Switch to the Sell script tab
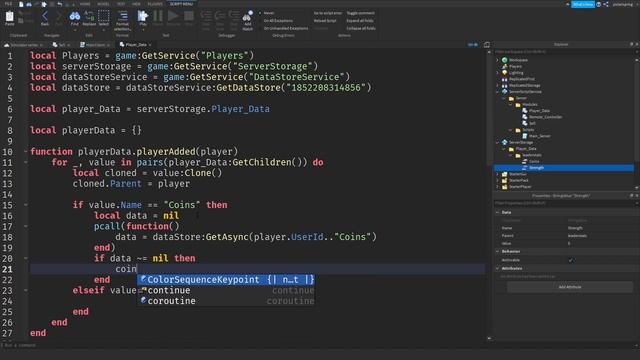The width and height of the screenshot is (640, 360). tap(62, 44)
